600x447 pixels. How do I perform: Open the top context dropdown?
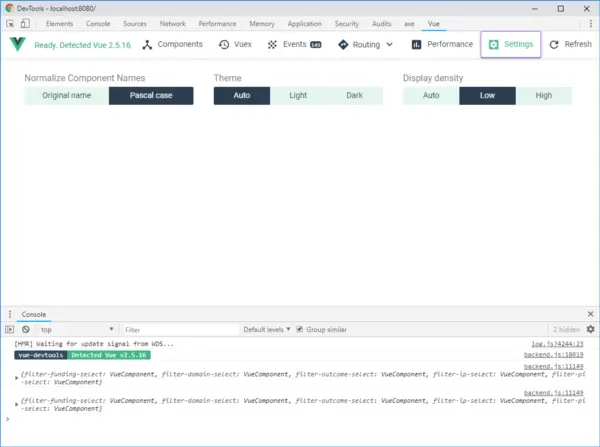tap(77, 330)
